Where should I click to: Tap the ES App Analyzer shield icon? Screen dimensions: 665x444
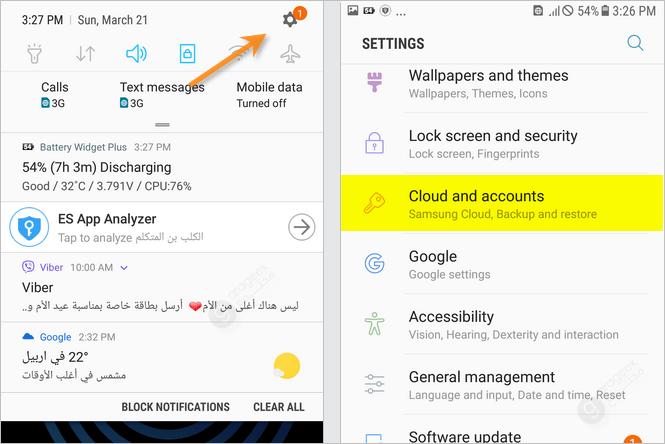click(x=29, y=227)
